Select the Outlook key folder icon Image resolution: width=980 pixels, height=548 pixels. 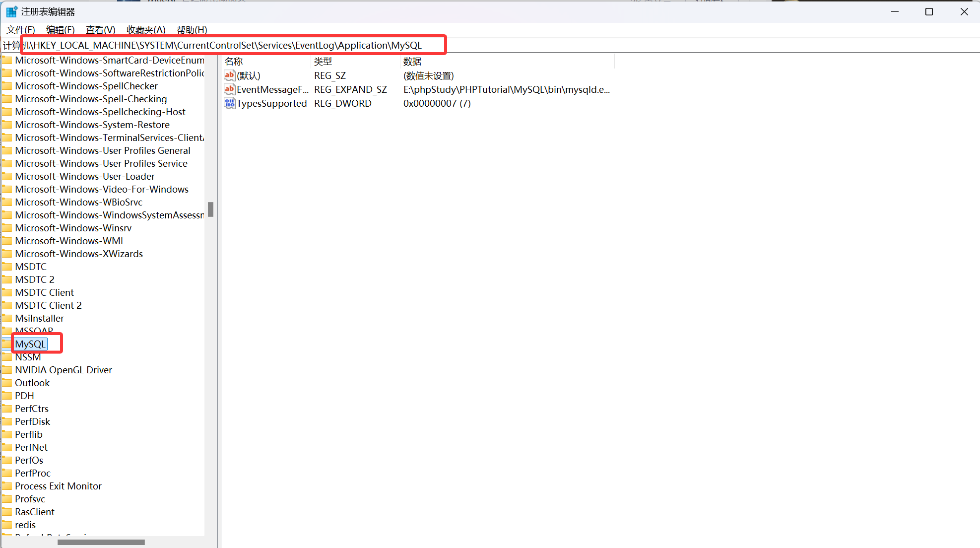tap(7, 382)
